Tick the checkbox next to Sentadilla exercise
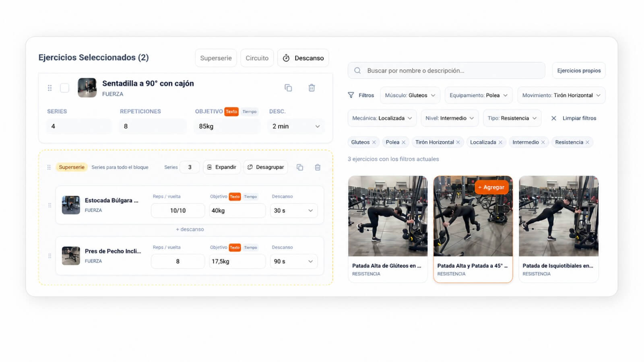Viewport: 644px width, 362px height. coord(64,88)
